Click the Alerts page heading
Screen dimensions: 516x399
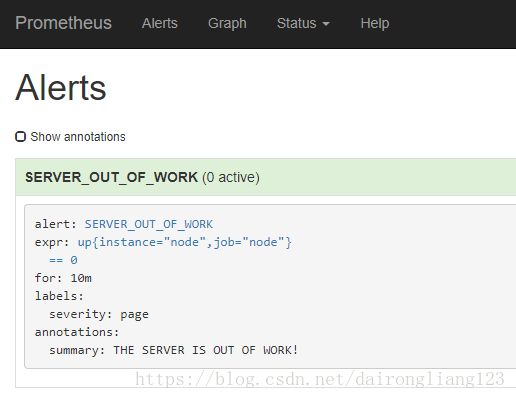[61, 88]
